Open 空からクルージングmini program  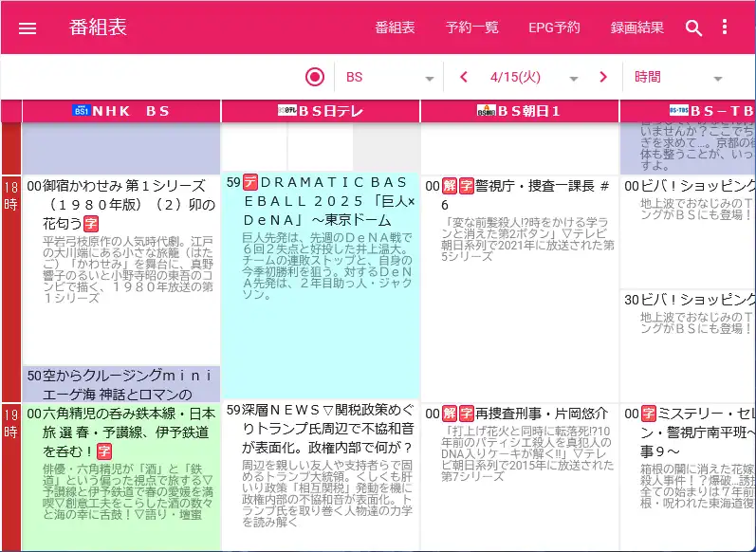(x=121, y=384)
